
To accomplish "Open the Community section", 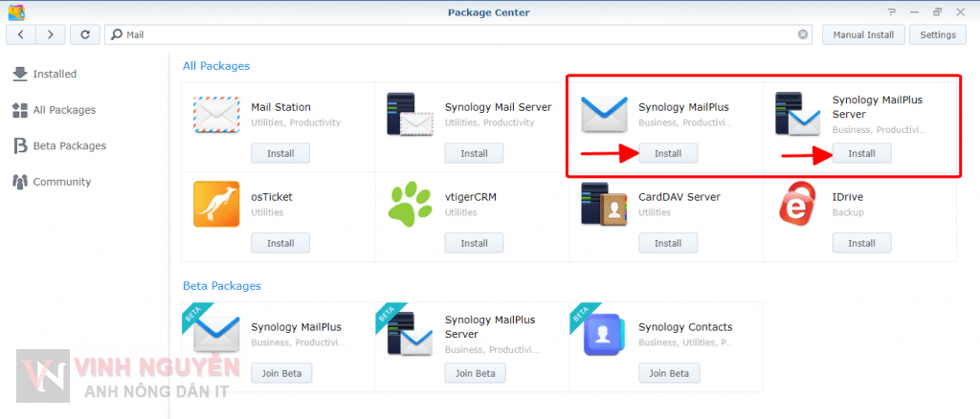I will (x=61, y=182).
